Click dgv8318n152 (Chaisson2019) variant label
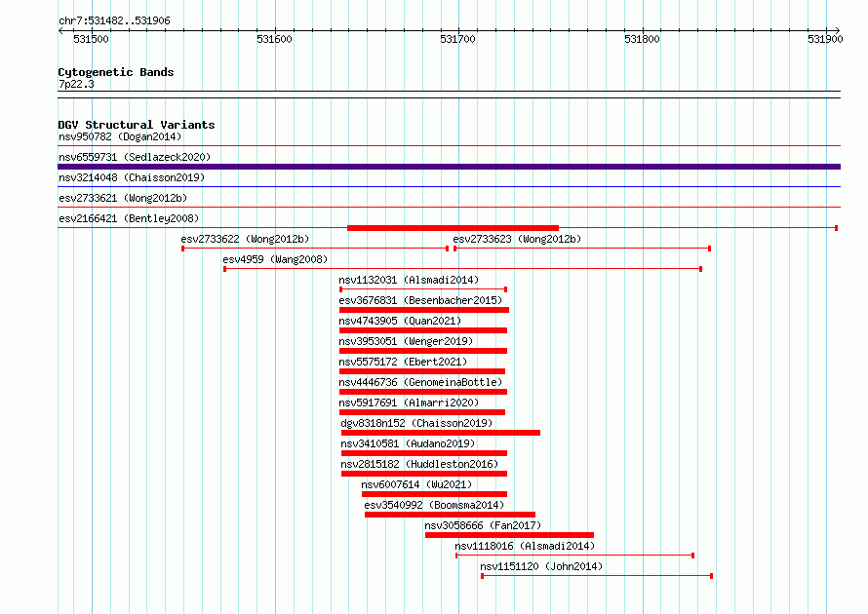This screenshot has height=614, width=868. [x=416, y=423]
